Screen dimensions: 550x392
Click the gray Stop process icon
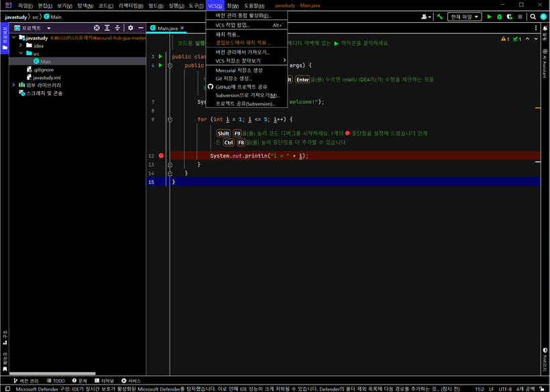click(520, 17)
